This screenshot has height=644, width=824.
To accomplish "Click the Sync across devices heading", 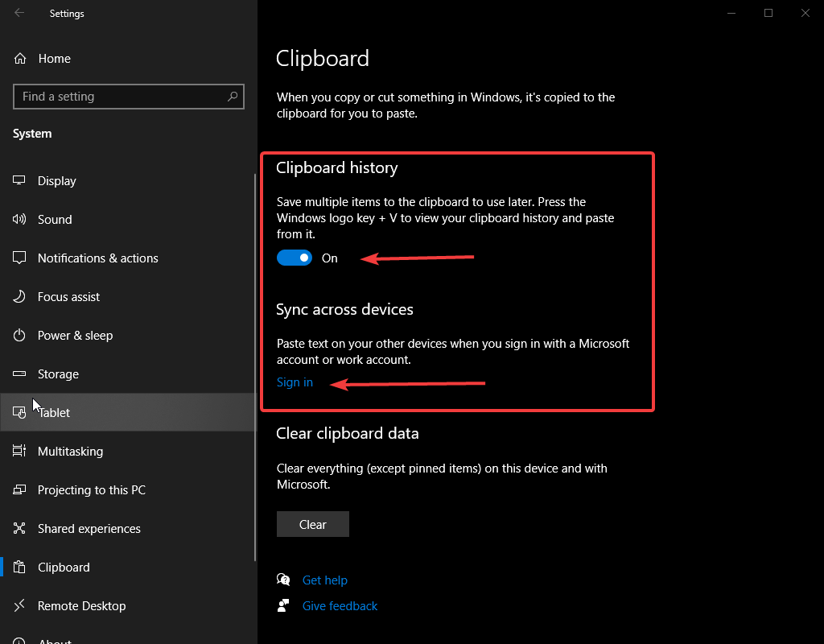I will [344, 309].
